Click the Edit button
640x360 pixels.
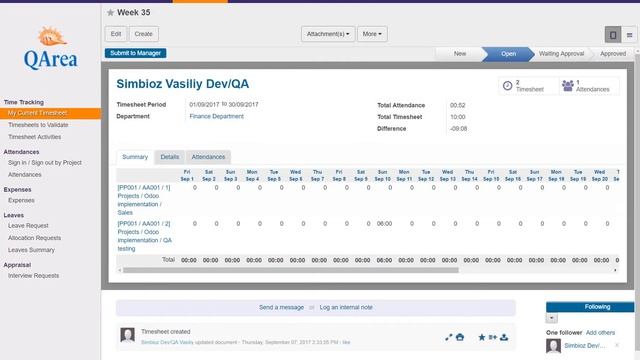116,34
